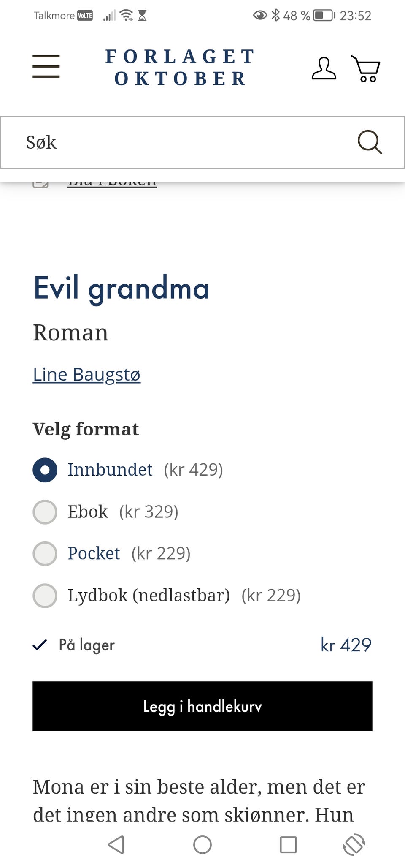Open the hamburger menu

pos(46,66)
